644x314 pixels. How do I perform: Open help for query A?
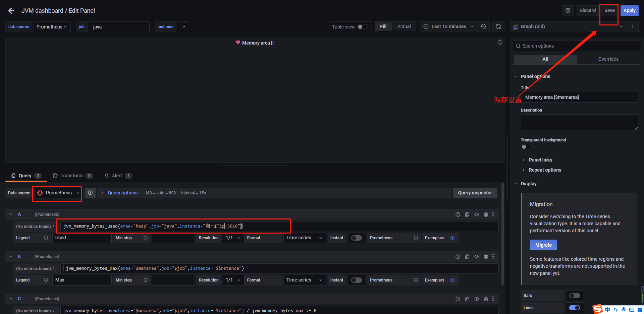[458, 214]
